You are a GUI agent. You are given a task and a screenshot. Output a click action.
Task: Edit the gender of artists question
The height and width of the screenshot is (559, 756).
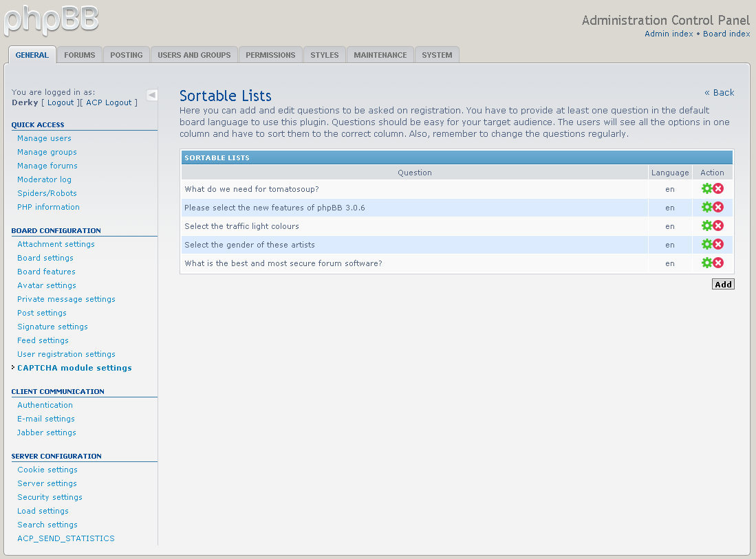[x=706, y=244]
